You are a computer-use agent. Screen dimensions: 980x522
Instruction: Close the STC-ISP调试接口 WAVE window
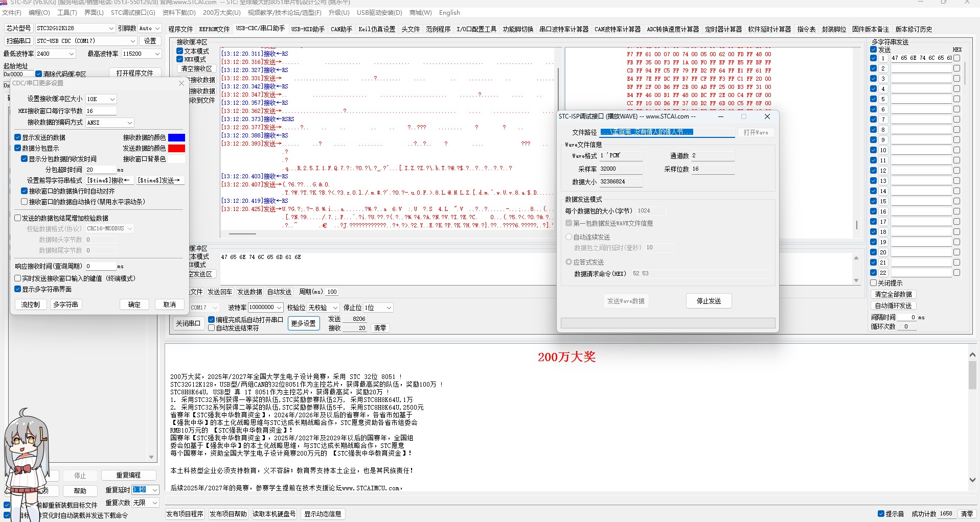[x=767, y=116]
